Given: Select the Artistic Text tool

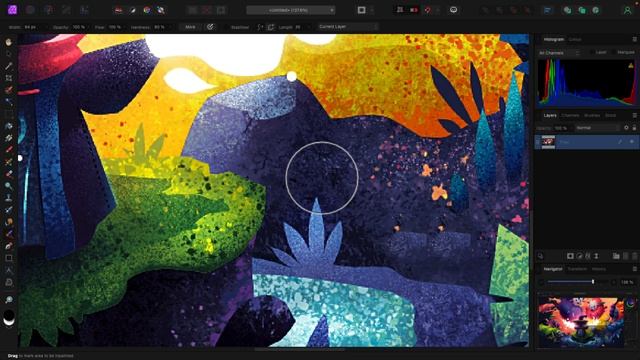Looking at the screenshot, I should (x=9, y=270).
